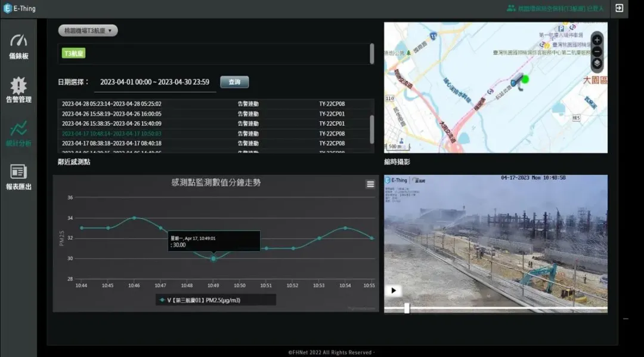The height and width of the screenshot is (357, 644).
Task: Click the FHNet 2022 copyright footer text
Action: (331, 352)
